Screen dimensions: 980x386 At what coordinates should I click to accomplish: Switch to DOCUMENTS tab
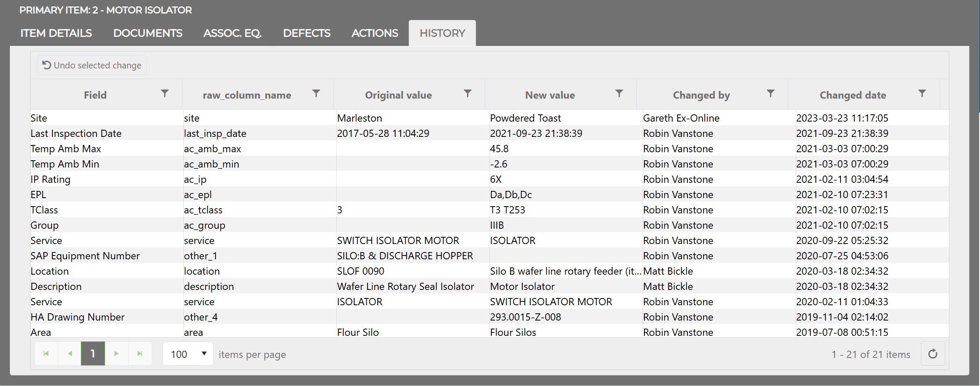point(148,33)
